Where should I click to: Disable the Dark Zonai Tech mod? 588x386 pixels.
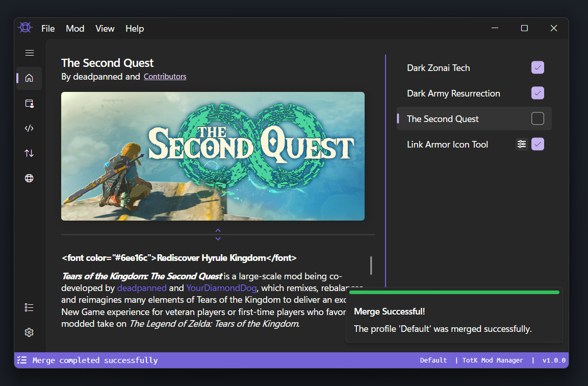(x=538, y=67)
